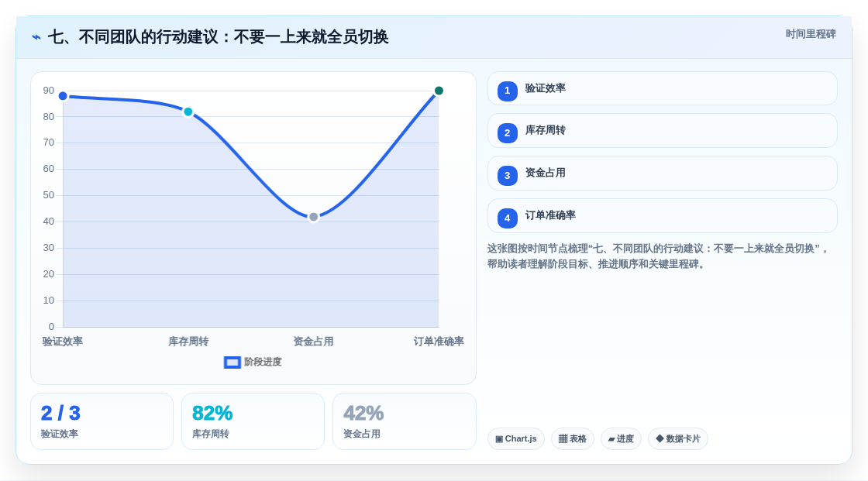Click the 订单准确率 x-axis label
The image size is (868, 481).
click(439, 342)
